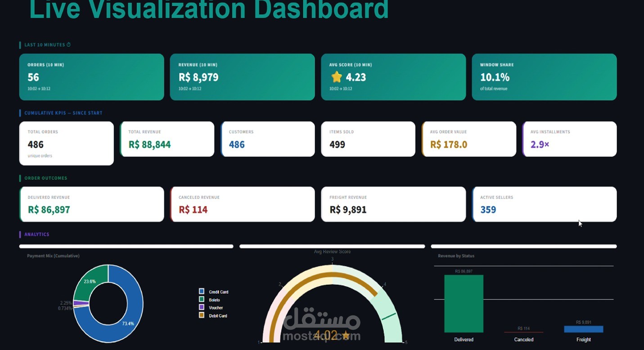
Task: Click the Canceled bar in Revenue by Status
Action: 523,332
